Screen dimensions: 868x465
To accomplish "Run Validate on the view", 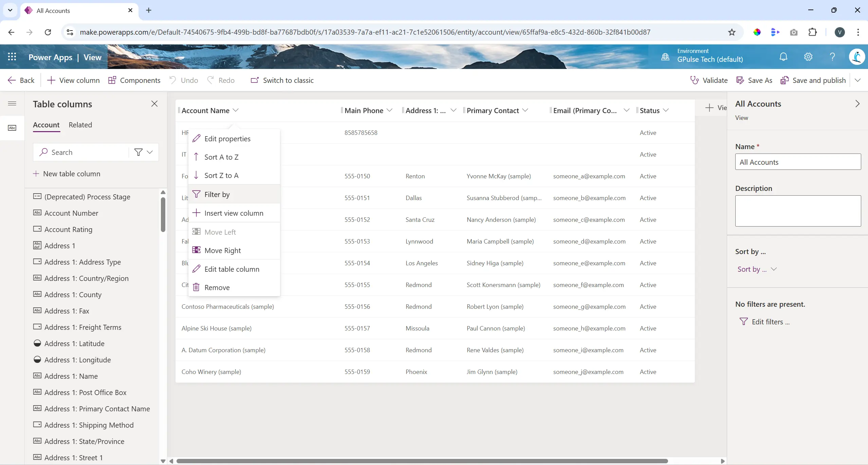I will coord(708,80).
